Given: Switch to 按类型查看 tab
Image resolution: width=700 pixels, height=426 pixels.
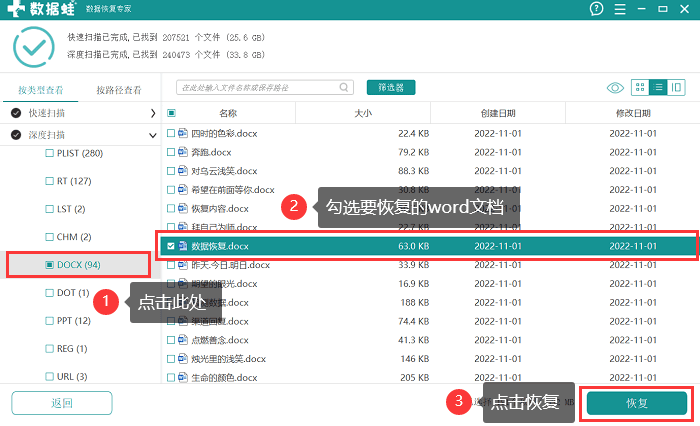Looking at the screenshot, I should coord(41,90).
